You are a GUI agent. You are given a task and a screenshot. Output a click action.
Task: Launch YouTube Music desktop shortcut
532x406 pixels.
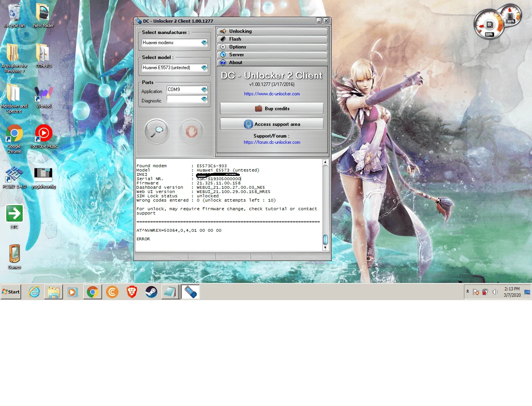tap(44, 136)
